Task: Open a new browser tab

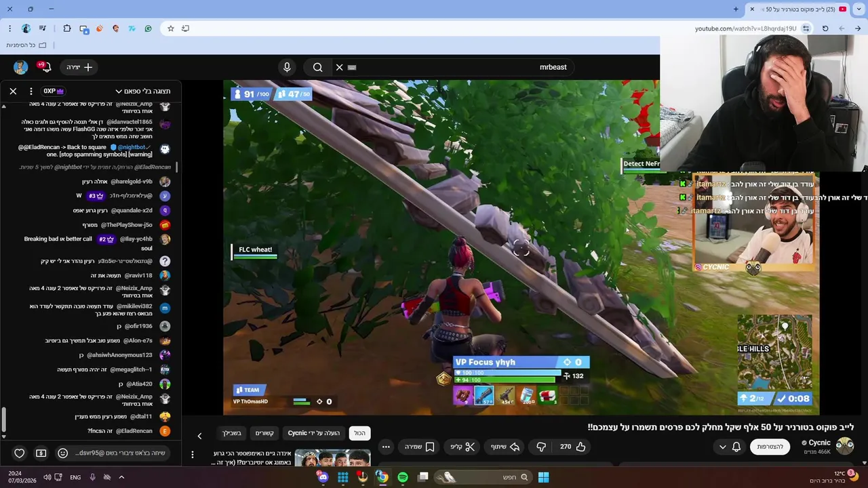Action: [736, 9]
